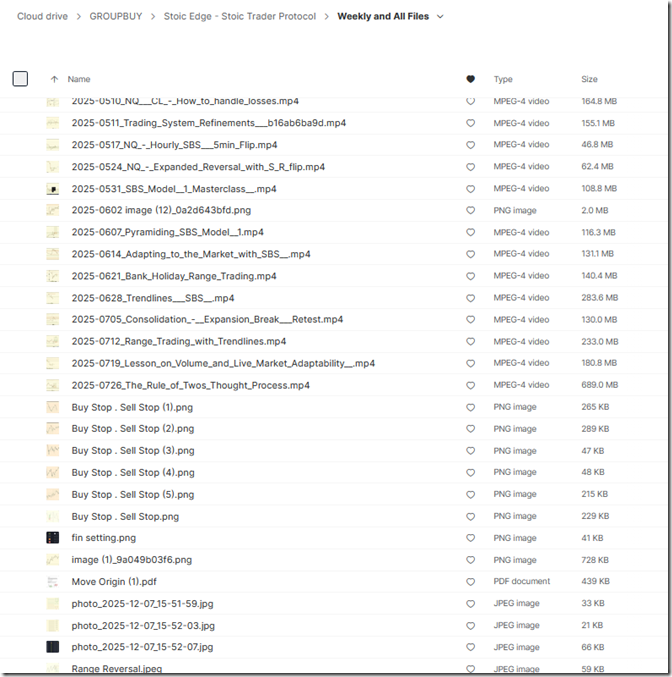Sort files by the Size column
The width and height of the screenshot is (672, 677).
589,79
